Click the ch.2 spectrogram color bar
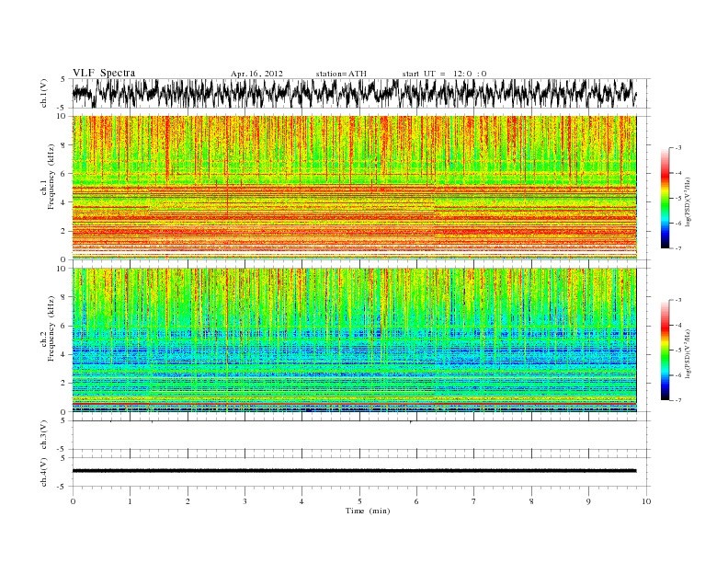Image resolution: width=728 pixels, height=563 pixels. [665, 350]
